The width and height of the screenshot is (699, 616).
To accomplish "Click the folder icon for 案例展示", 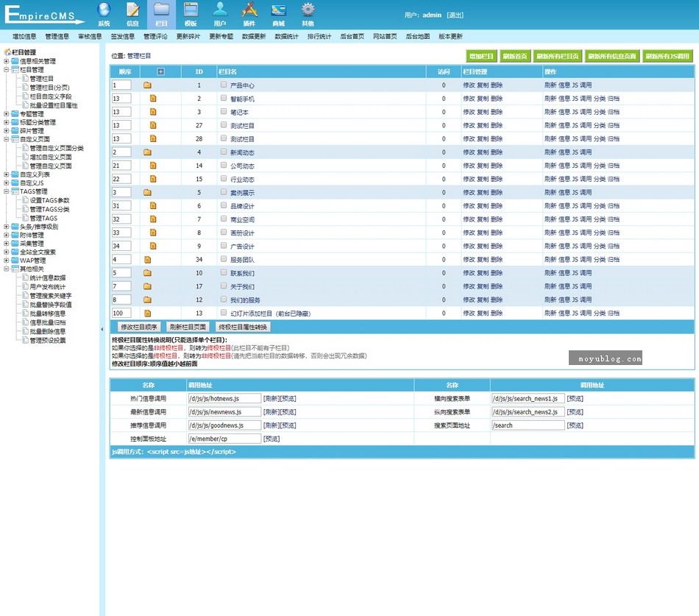I will click(148, 192).
